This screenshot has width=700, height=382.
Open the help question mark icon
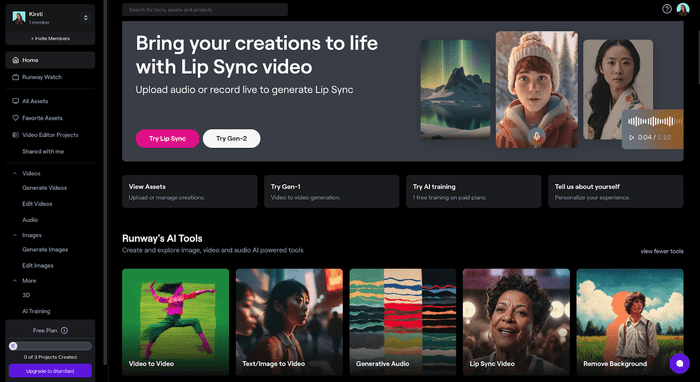[667, 9]
